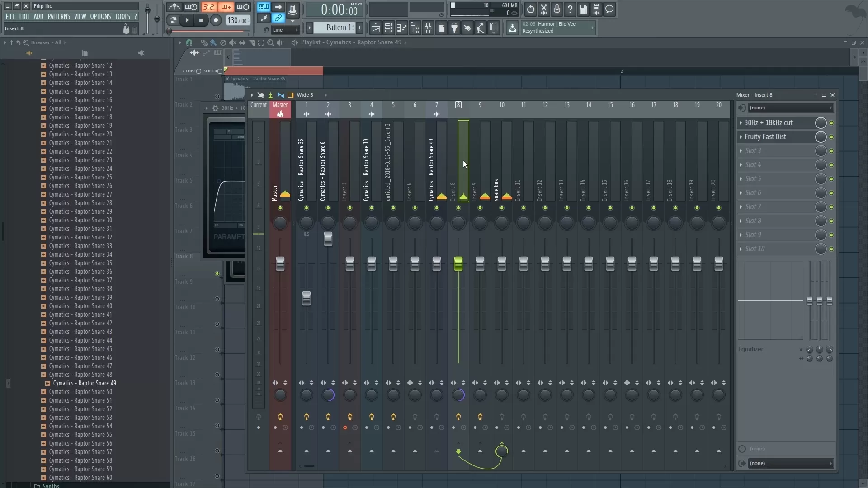Select Cymatics - Raptor Snare 49 in browser
Image resolution: width=868 pixels, height=488 pixels.
(85, 383)
